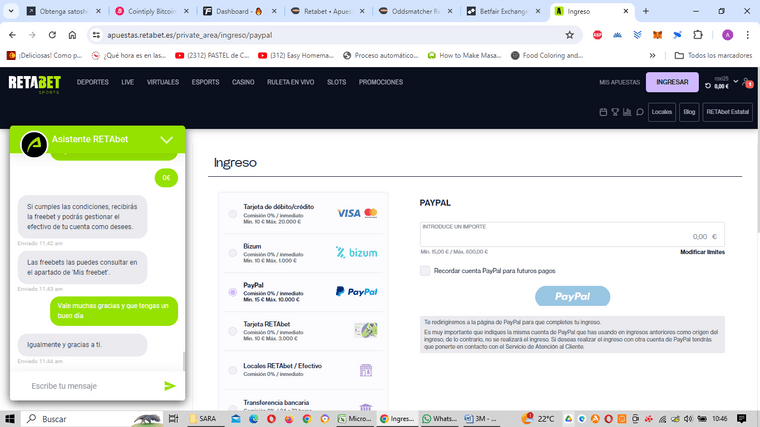The height and width of the screenshot is (427, 760).
Task: Click the chat panel scrollbar
Action: pos(183,361)
